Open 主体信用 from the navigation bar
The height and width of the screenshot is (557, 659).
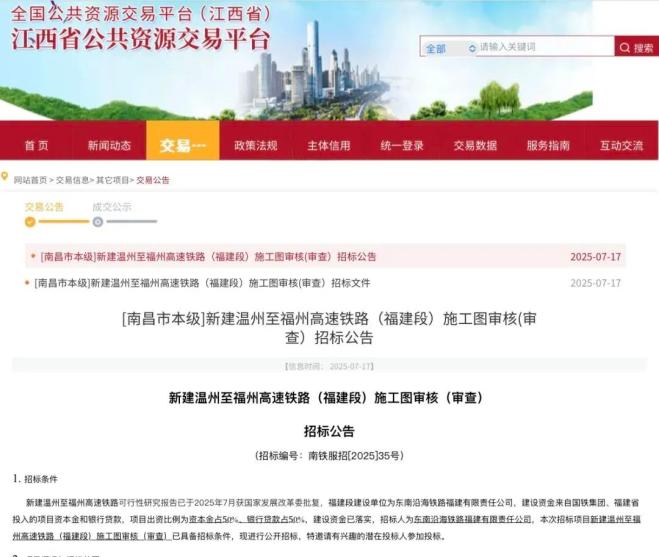pos(328,146)
